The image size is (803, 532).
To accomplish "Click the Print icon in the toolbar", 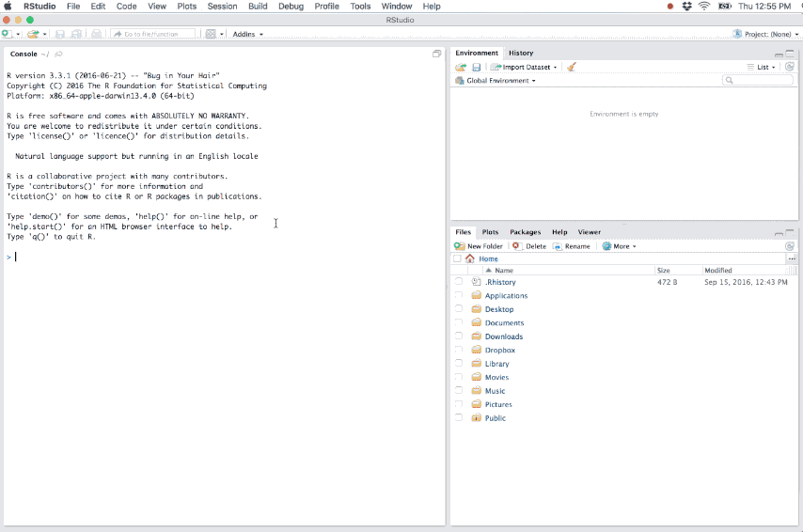I will click(96, 34).
